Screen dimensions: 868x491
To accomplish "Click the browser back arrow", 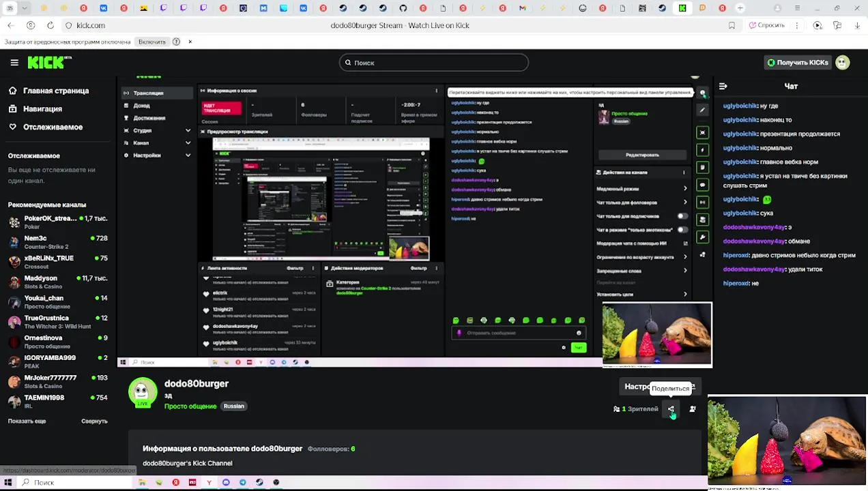I will click(11, 25).
